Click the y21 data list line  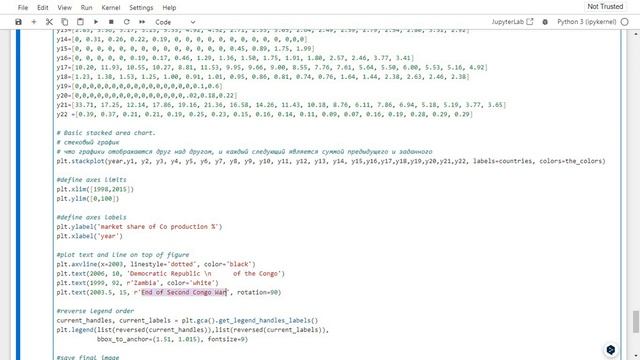click(281, 105)
